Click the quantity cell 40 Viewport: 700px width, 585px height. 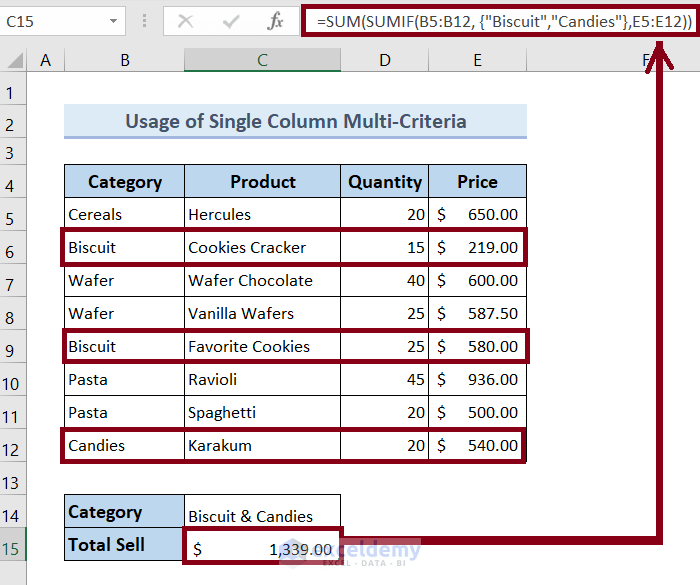tap(384, 280)
